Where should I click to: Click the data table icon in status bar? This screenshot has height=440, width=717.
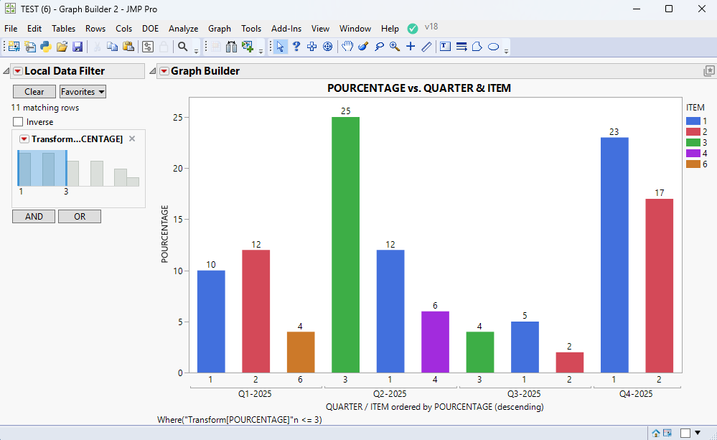coord(667,433)
